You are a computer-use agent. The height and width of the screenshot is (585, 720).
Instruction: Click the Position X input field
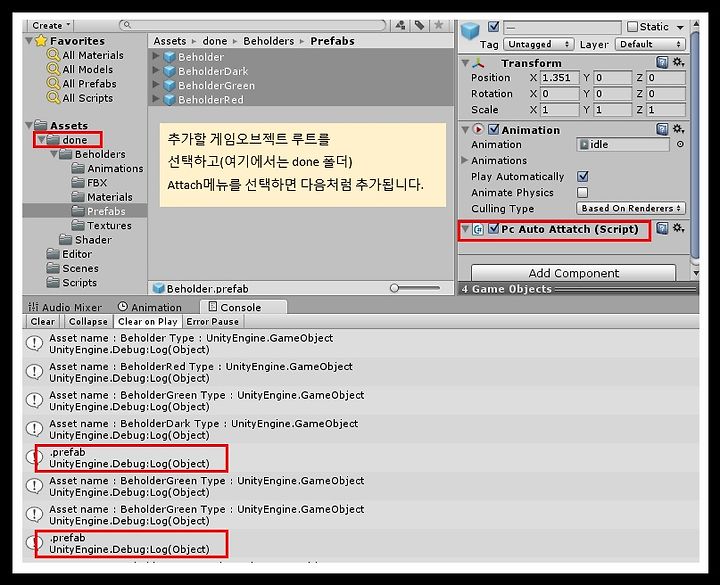(559, 78)
